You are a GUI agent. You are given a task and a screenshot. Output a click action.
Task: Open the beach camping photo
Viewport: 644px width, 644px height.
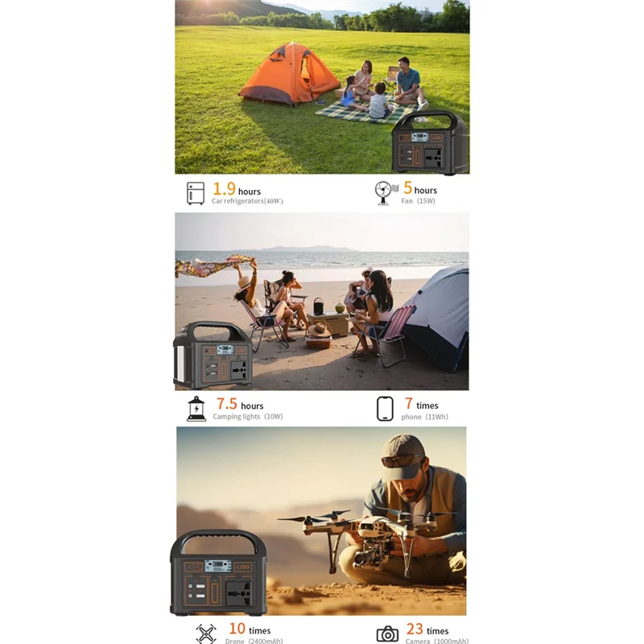pyautogui.click(x=321, y=301)
